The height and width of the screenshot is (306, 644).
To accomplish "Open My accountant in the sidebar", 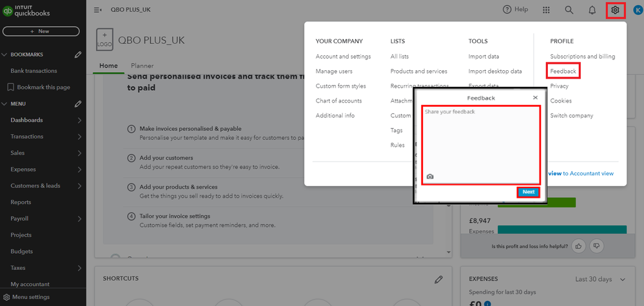I will (30, 284).
